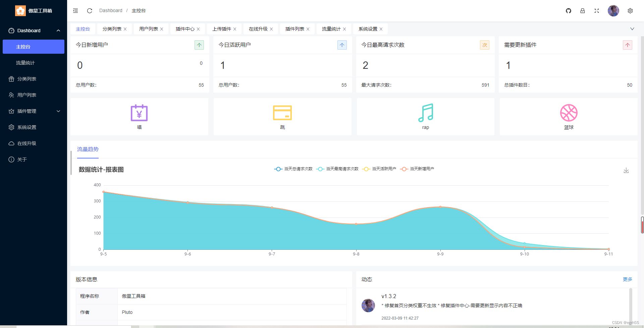Click the 篮球 basketball icon
Screen dimensions: 644x328
pyautogui.click(x=568, y=113)
